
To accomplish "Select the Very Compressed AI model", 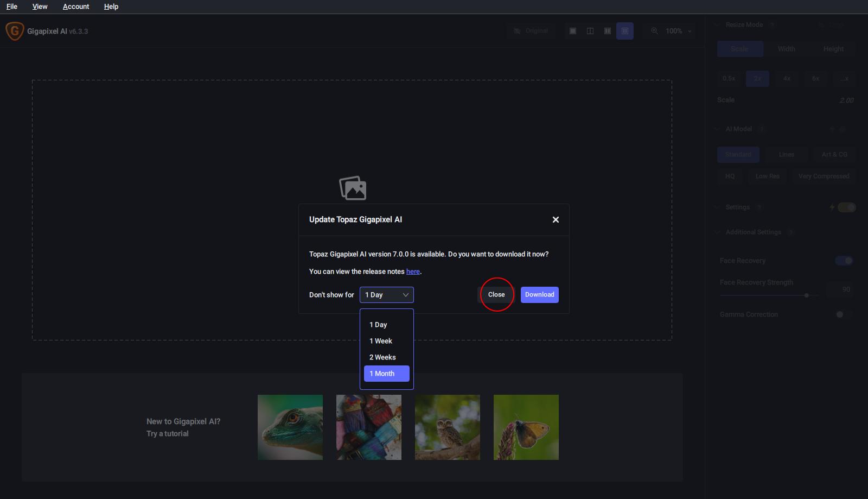I will 824,176.
